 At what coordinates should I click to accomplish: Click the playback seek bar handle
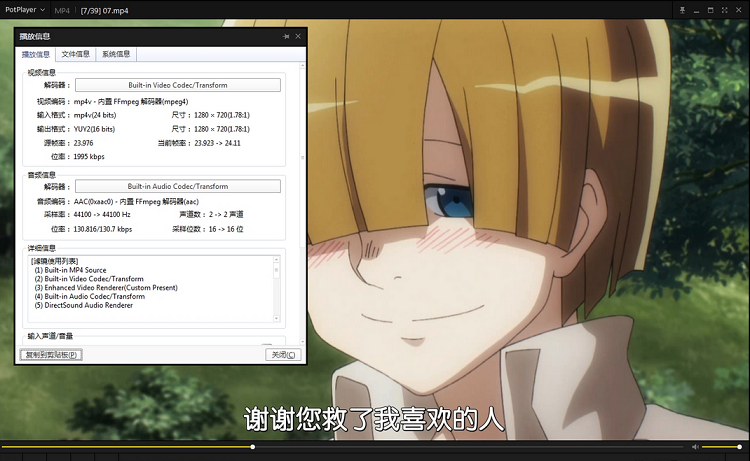(x=252, y=447)
